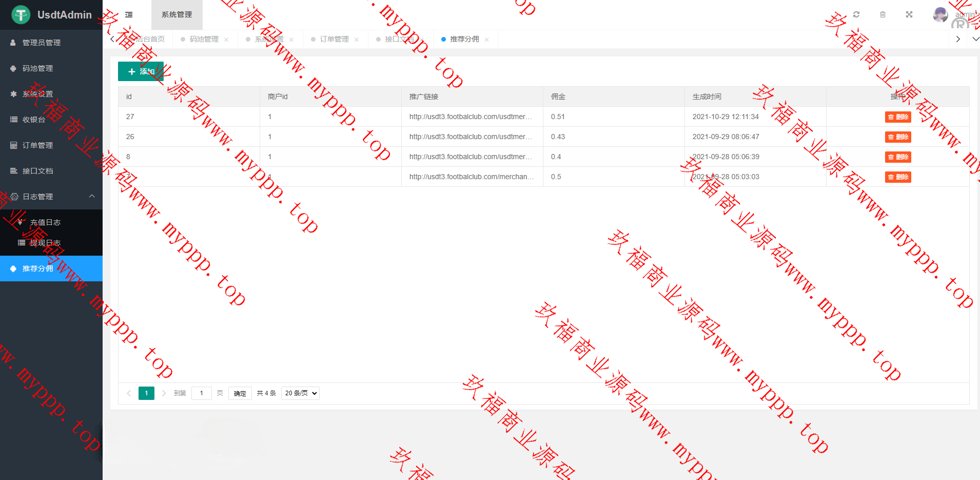This screenshot has width=980, height=480.
Task: Delete the row with id 27
Action: (898, 117)
